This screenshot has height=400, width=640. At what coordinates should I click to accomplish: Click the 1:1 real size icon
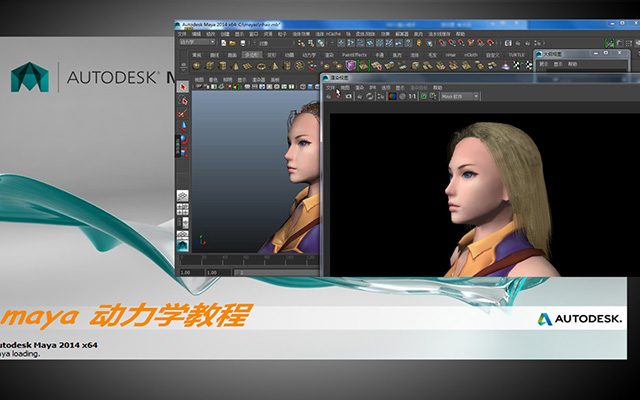point(412,96)
